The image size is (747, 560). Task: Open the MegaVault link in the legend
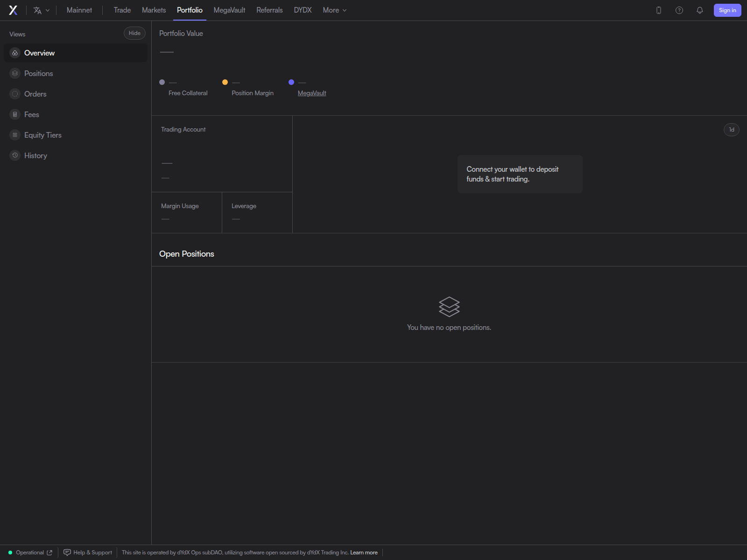pos(312,93)
